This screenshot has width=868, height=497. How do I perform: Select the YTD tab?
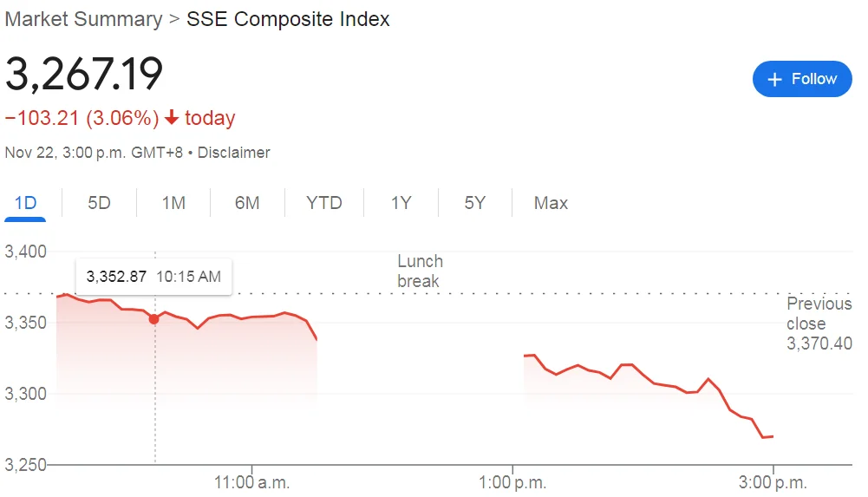(x=323, y=203)
